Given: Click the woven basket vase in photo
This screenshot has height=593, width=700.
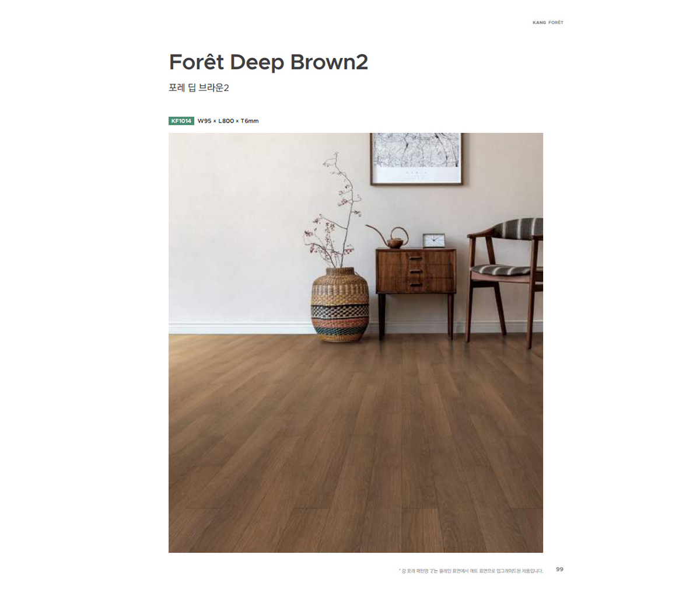Looking at the screenshot, I should click(340, 304).
